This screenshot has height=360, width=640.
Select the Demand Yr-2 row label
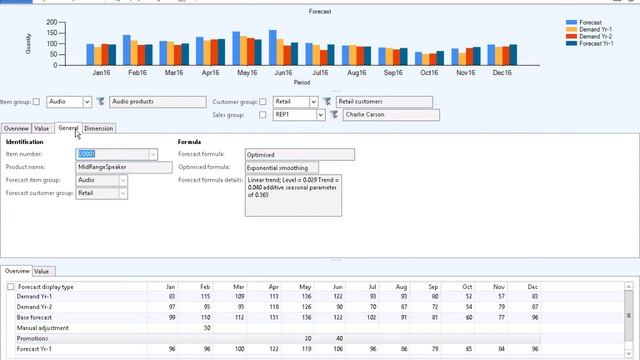(x=34, y=307)
